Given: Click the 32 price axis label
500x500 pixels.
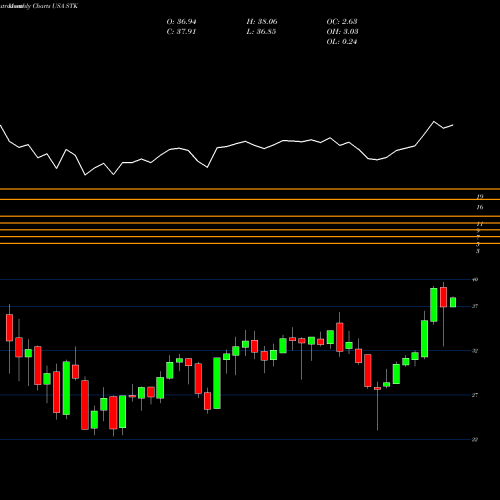Looking at the screenshot, I should pyautogui.click(x=475, y=351).
